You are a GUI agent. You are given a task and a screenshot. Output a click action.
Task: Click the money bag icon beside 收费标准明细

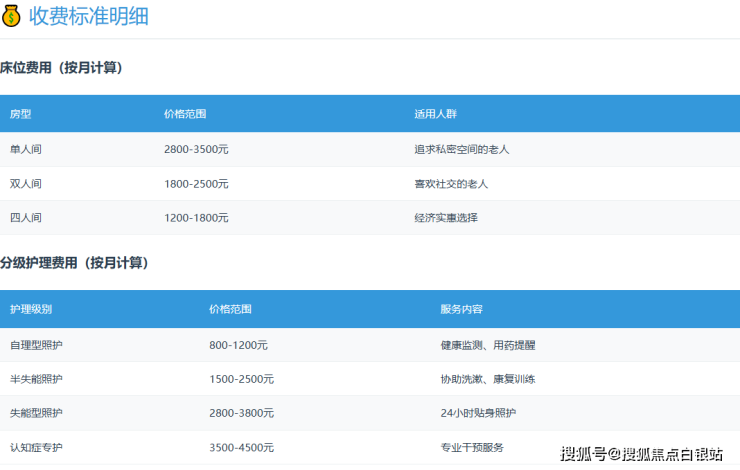pyautogui.click(x=11, y=16)
